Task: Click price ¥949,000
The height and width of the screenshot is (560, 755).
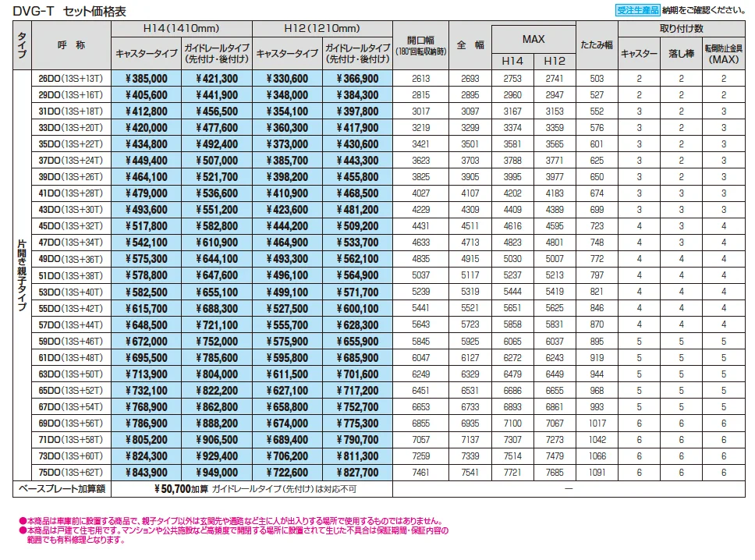Action: tap(217, 473)
